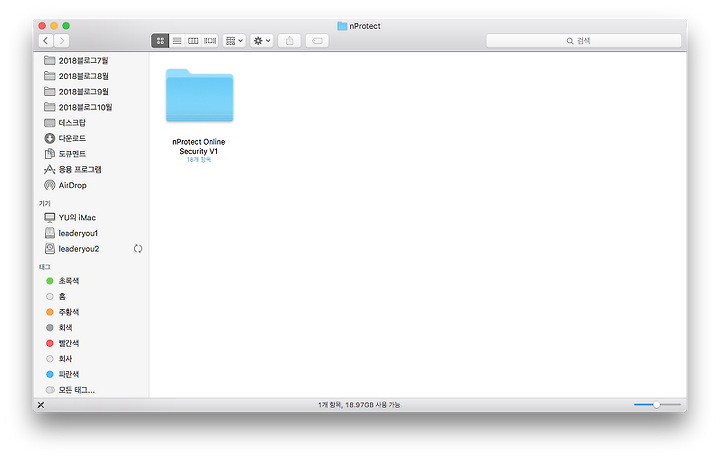This screenshot has width=720, height=460.
Task: Open the 2018블로그7월 sidebar folder
Action: 92,61
